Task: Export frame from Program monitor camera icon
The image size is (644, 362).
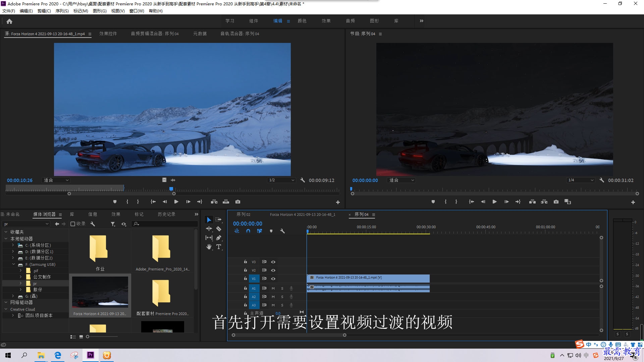Action: pyautogui.click(x=556, y=202)
